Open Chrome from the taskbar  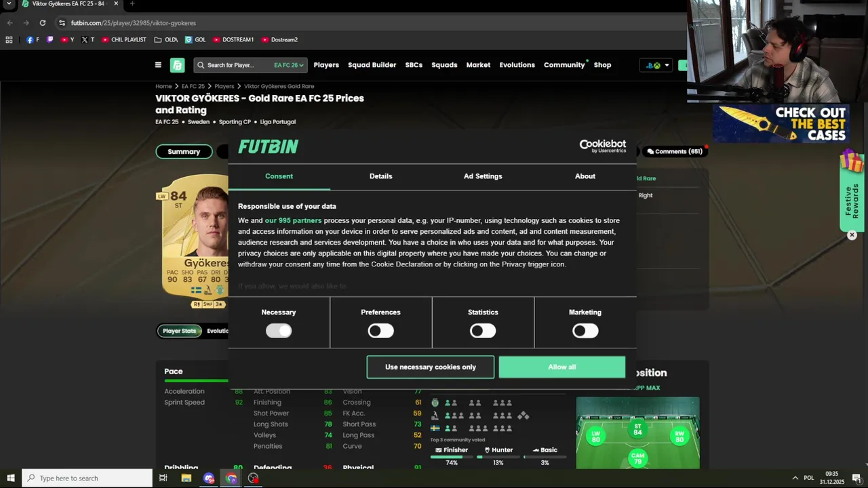tap(231, 478)
